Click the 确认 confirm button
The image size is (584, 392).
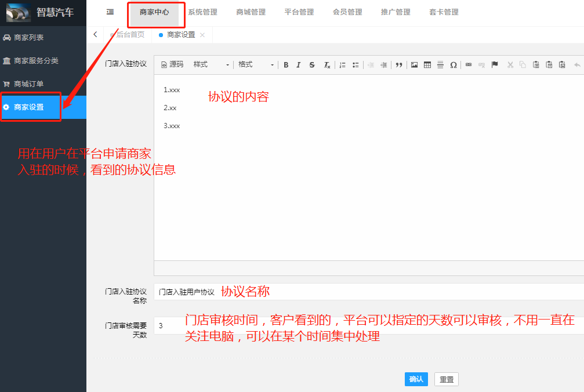(416, 379)
